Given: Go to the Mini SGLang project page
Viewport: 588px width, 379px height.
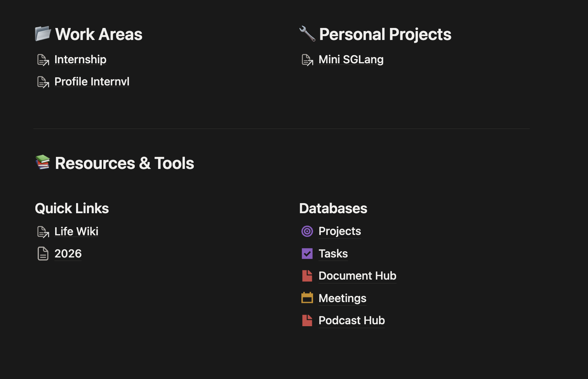Looking at the screenshot, I should click(x=351, y=59).
